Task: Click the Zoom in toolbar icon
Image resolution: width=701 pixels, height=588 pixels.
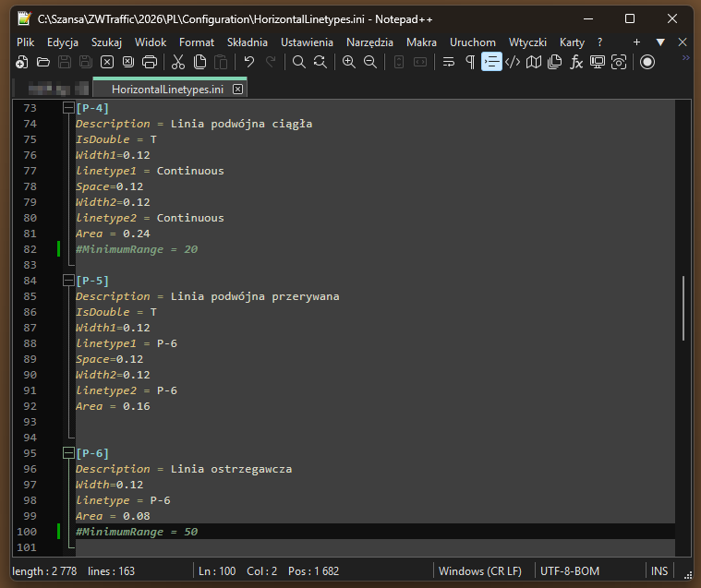Action: [x=349, y=62]
